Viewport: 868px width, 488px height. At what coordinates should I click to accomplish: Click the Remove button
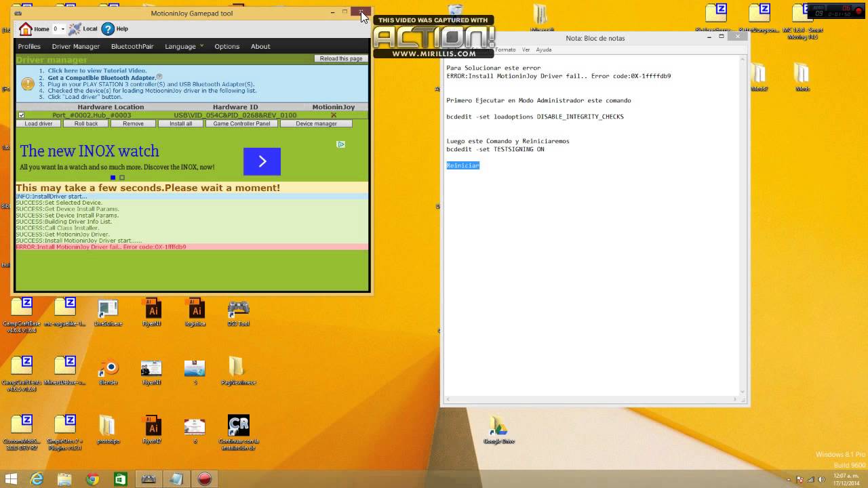[133, 123]
